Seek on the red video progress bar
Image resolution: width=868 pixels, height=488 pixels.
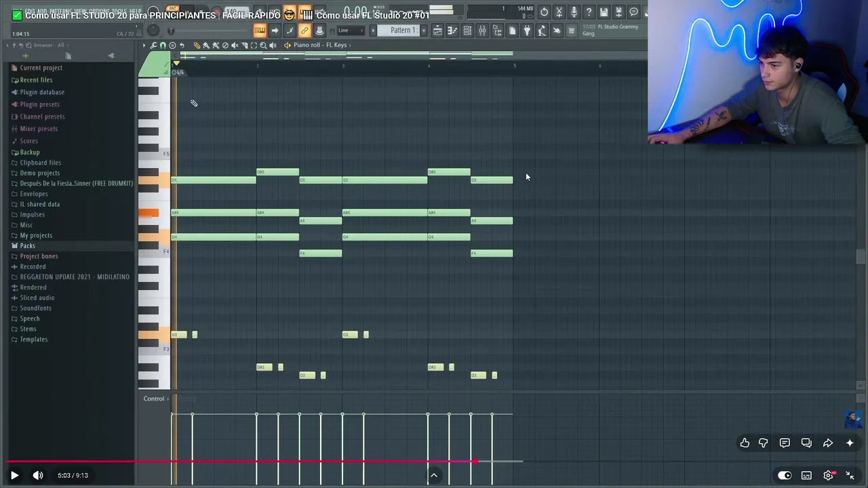pos(264,462)
